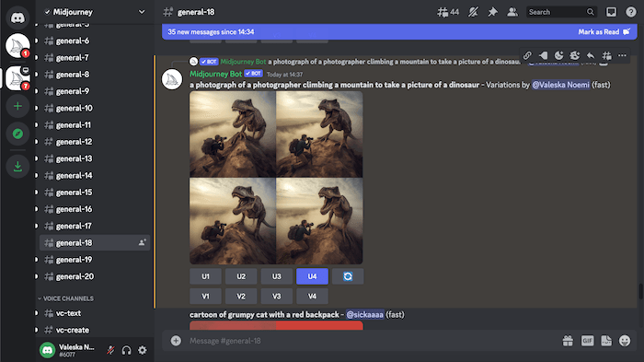Click the Download Apps icon
The width and height of the screenshot is (644, 362).
tap(17, 166)
